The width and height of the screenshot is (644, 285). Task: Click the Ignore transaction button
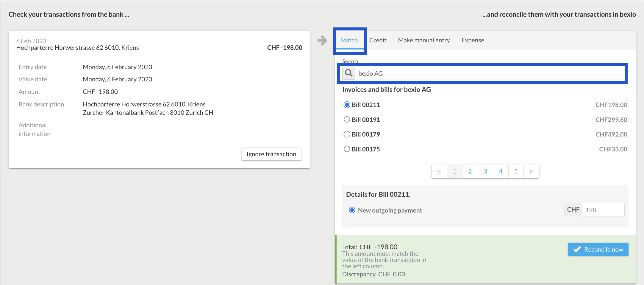click(271, 154)
